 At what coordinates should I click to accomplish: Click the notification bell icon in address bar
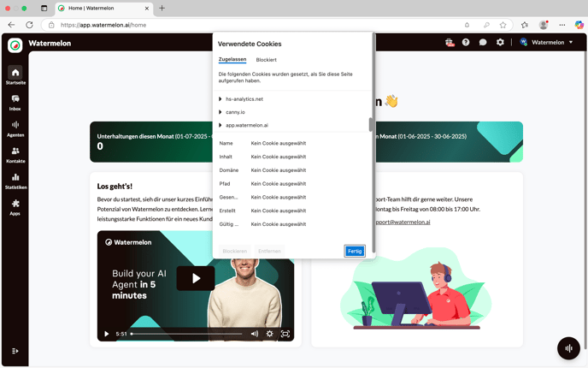(467, 25)
